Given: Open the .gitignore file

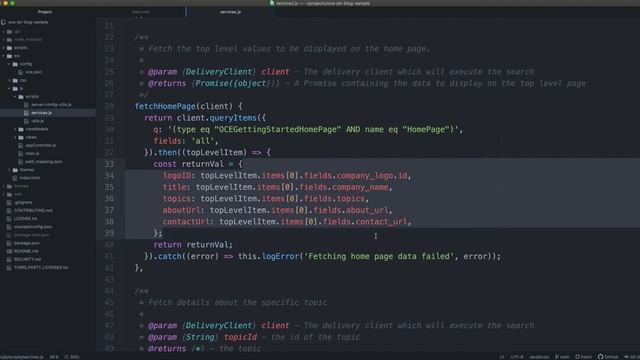Looking at the screenshot, I should click(23, 202).
